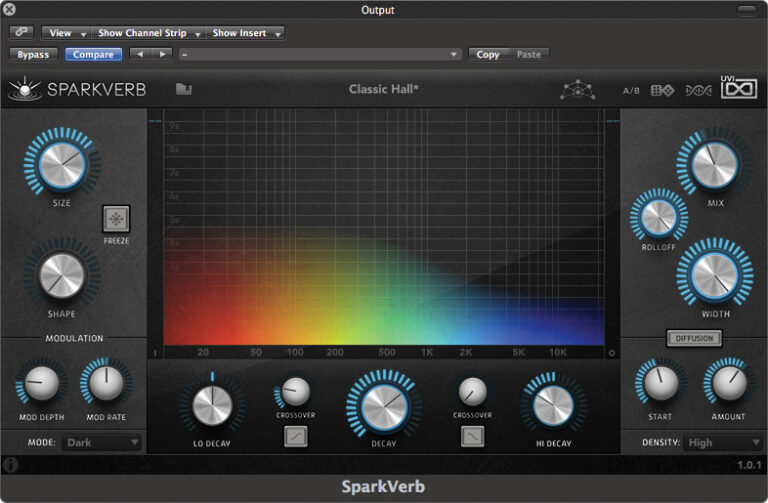Open the Density dropdown set to High

coord(723,442)
